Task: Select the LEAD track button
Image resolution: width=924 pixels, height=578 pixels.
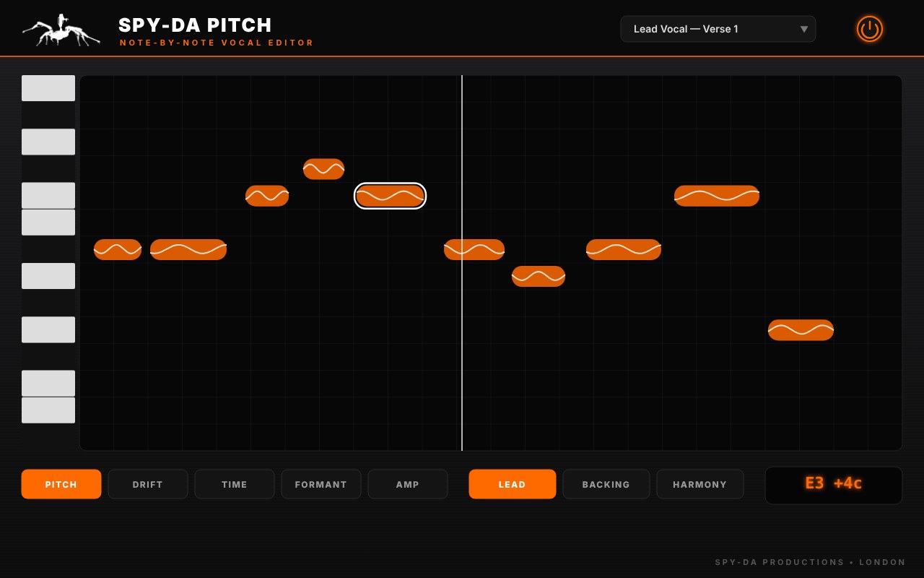Action: (x=513, y=484)
